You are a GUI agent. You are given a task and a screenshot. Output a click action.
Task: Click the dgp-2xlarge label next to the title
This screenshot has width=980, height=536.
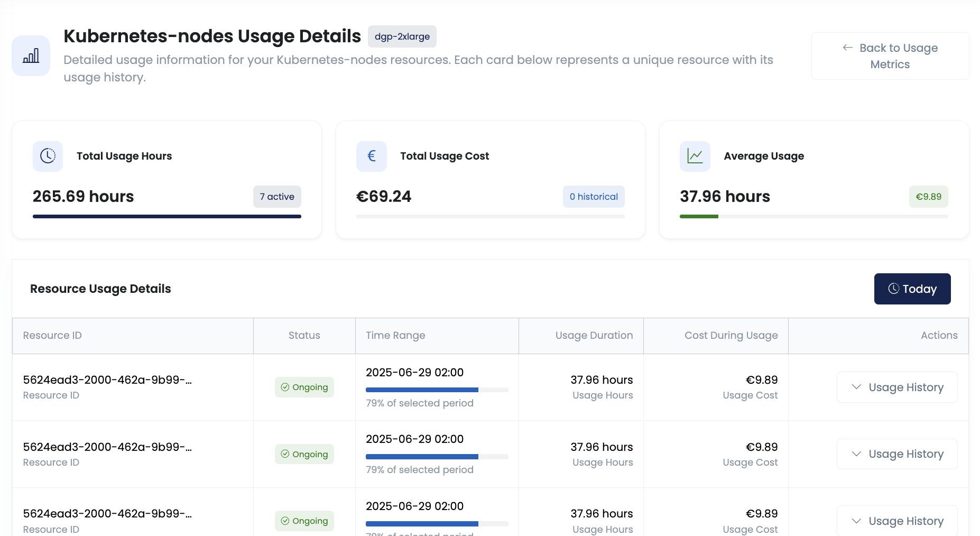(x=402, y=36)
